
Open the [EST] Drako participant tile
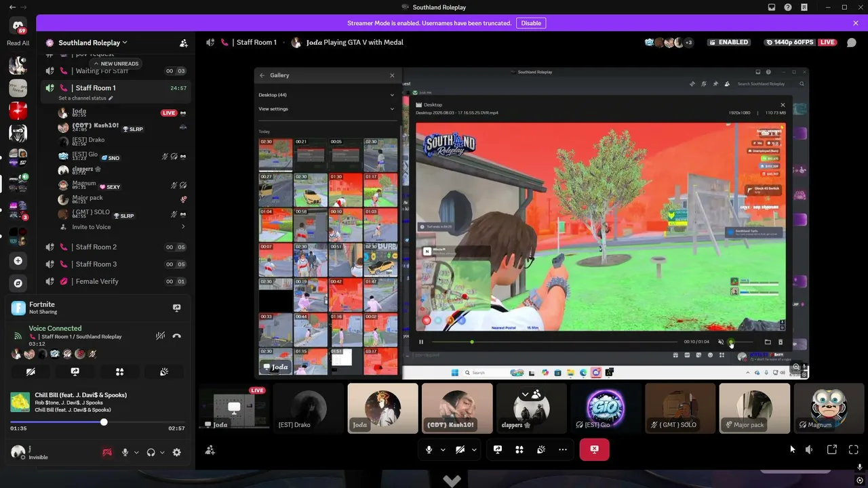tap(309, 408)
